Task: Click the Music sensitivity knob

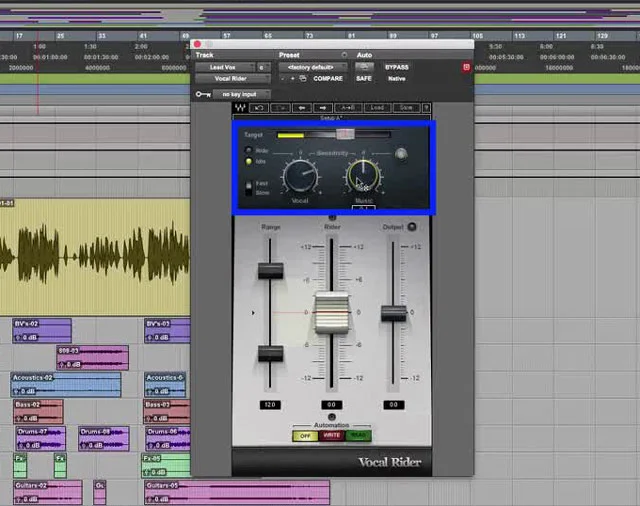Action: tap(363, 176)
